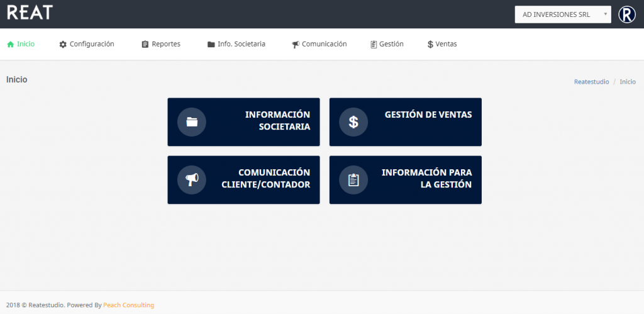Open the Info. Societaria menu
Viewport: 644px width, 314px height.
tap(236, 44)
